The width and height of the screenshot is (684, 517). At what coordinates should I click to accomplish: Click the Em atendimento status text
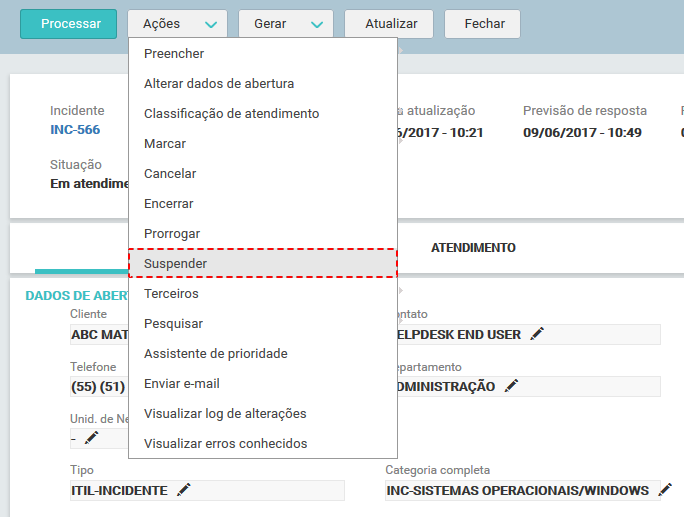89,184
